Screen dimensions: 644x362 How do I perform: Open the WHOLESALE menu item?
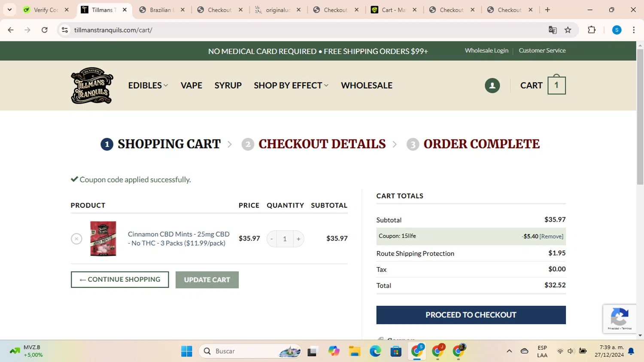(367, 85)
